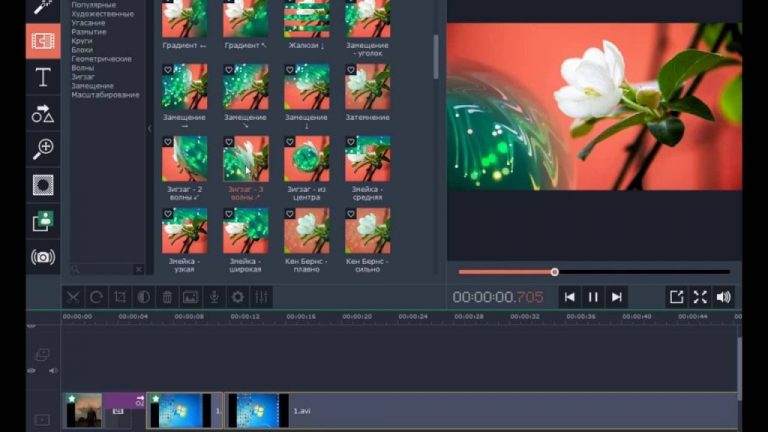Open the Chroma Key person icon
The width and height of the screenshot is (768, 432).
point(43,221)
